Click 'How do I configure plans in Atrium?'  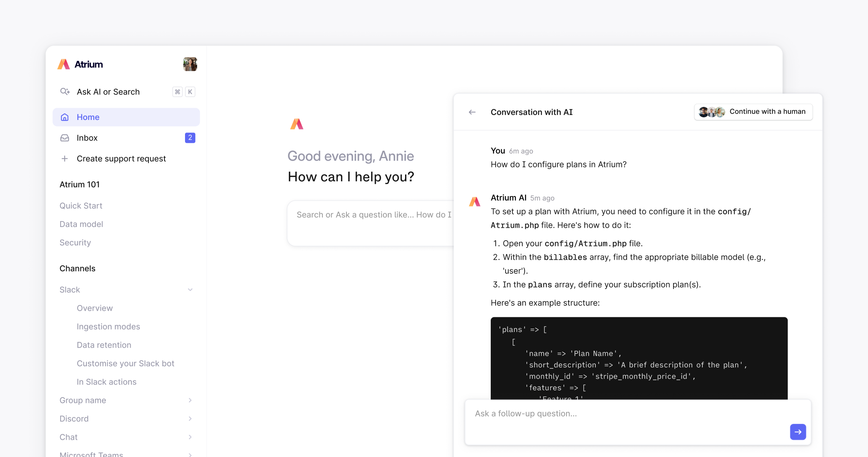click(558, 165)
